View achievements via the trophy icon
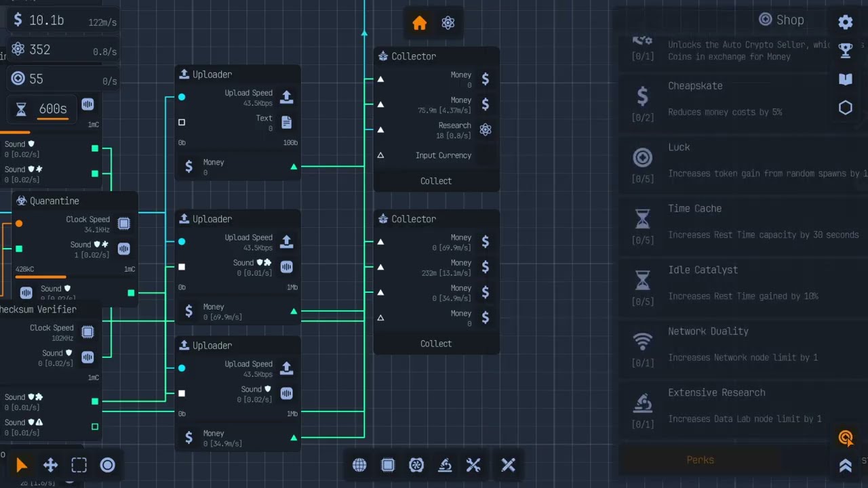Viewport: 868px width, 488px height. 846,50
